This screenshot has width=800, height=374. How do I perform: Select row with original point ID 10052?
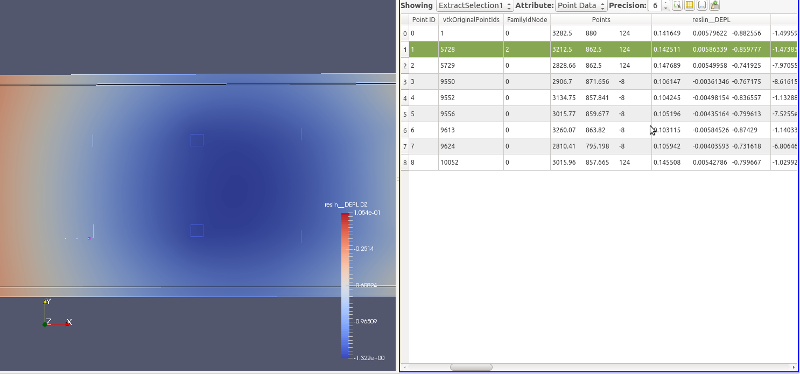pos(599,162)
